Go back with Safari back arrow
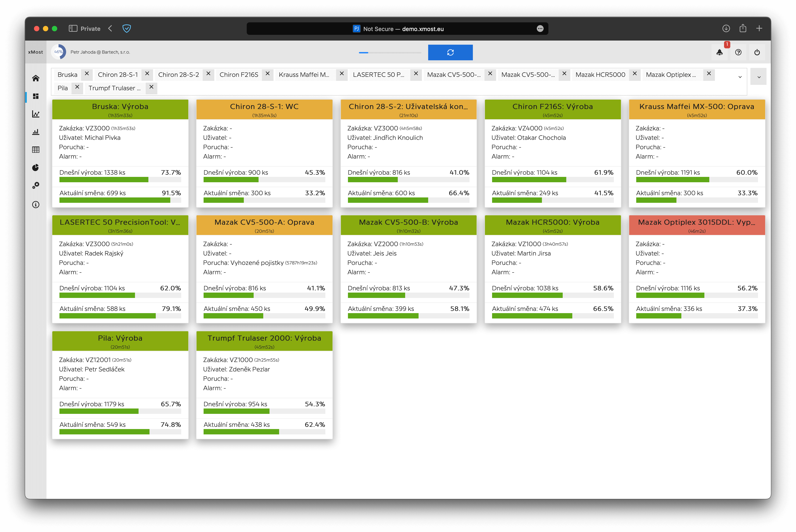The image size is (796, 532). tap(110, 29)
